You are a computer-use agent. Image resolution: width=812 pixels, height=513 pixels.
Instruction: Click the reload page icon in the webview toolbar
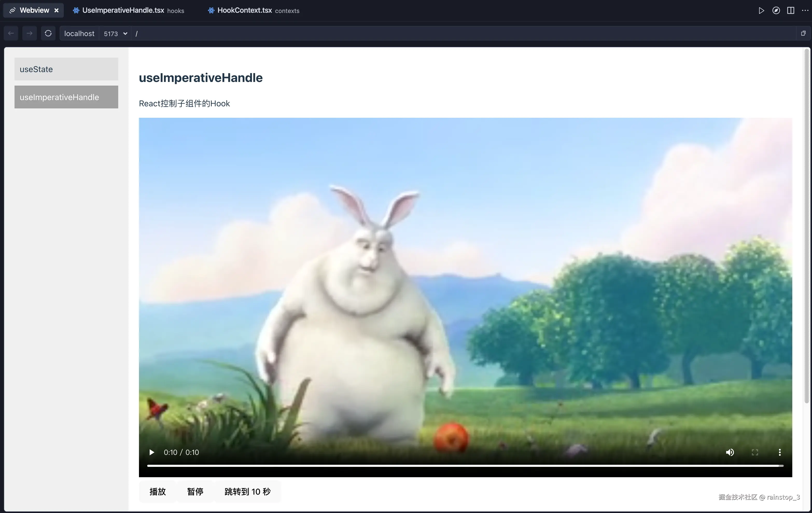pyautogui.click(x=48, y=33)
